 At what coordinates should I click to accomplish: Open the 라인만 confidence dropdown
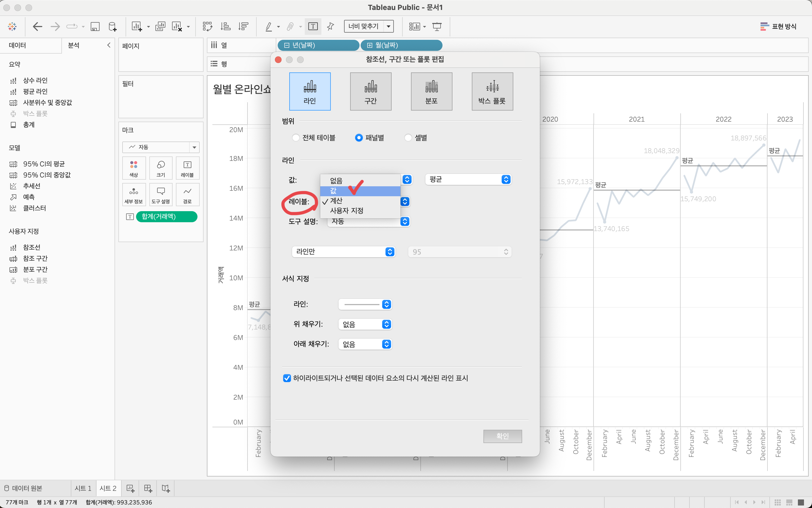click(343, 252)
